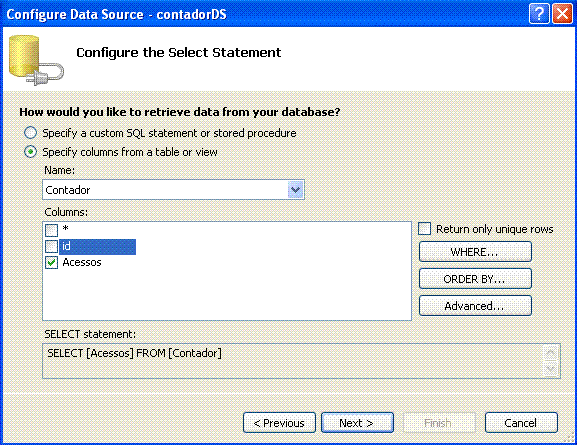Proceed with the Next button

(x=357, y=423)
